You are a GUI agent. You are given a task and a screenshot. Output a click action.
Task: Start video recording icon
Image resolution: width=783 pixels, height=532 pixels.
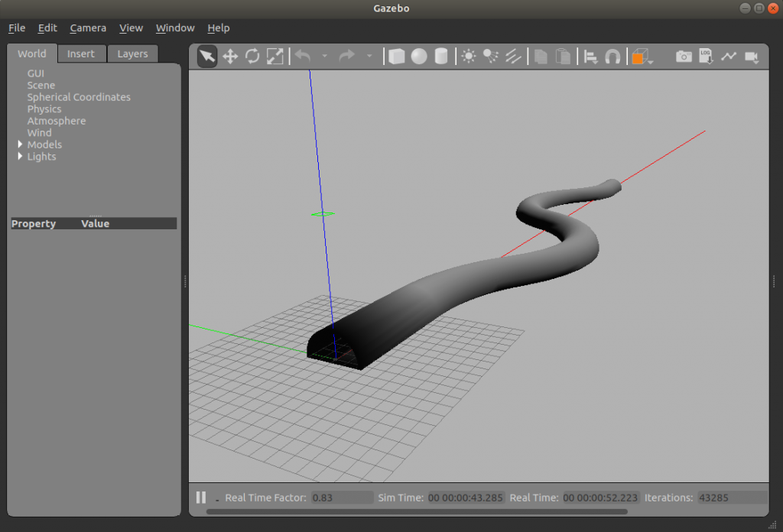[752, 57]
